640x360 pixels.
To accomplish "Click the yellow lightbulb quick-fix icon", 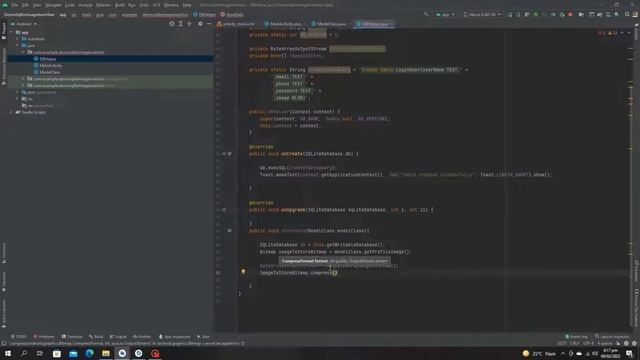I will [x=243, y=271].
